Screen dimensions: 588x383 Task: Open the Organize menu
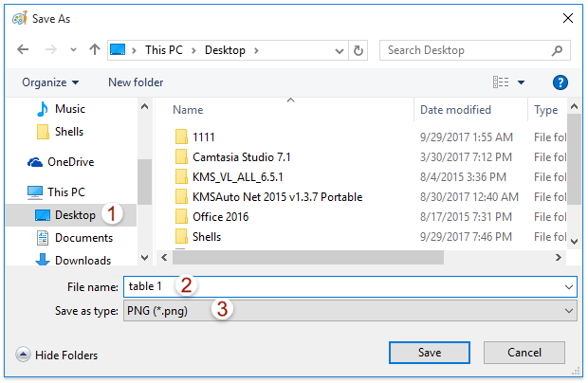pyautogui.click(x=50, y=82)
